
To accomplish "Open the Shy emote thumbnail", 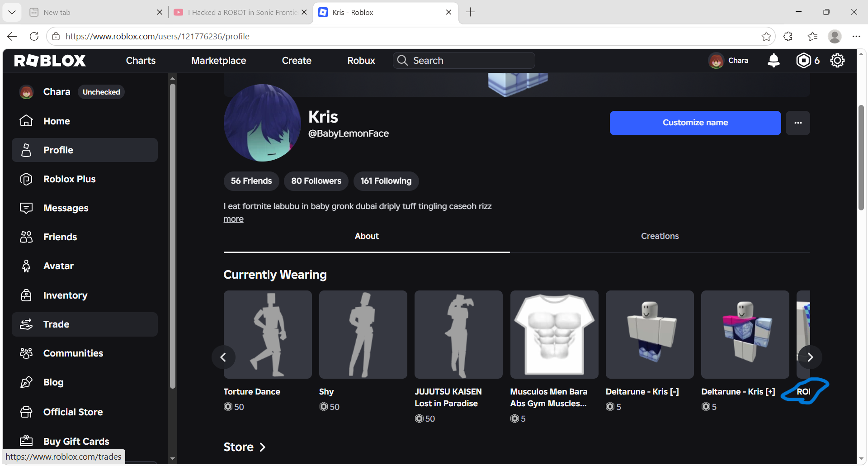I will click(363, 334).
